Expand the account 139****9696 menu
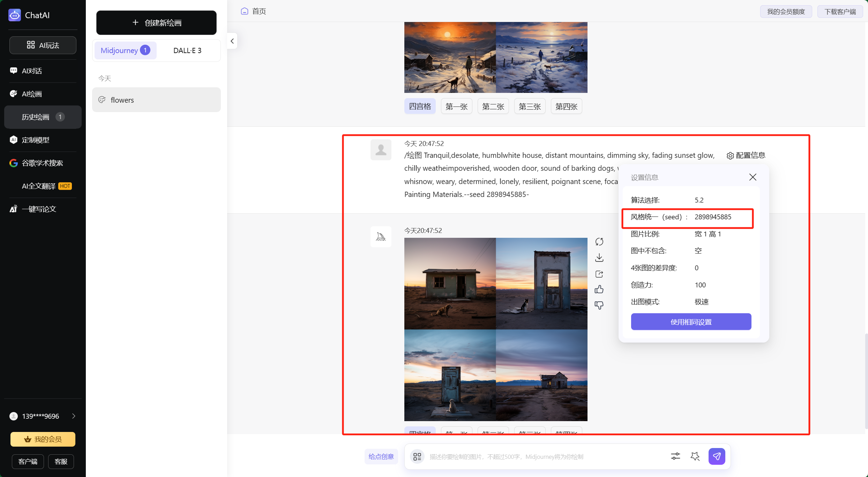This screenshot has height=477, width=868. pyautogui.click(x=73, y=416)
